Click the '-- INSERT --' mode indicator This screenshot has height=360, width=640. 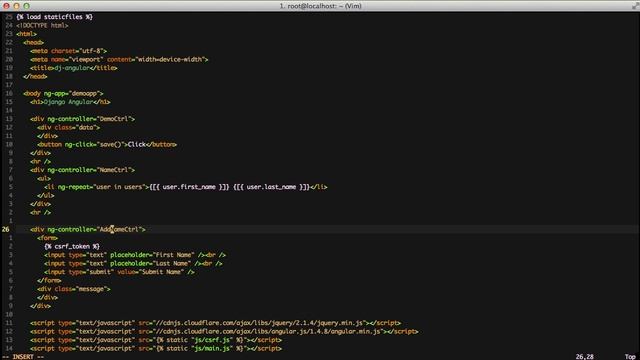tap(23, 357)
